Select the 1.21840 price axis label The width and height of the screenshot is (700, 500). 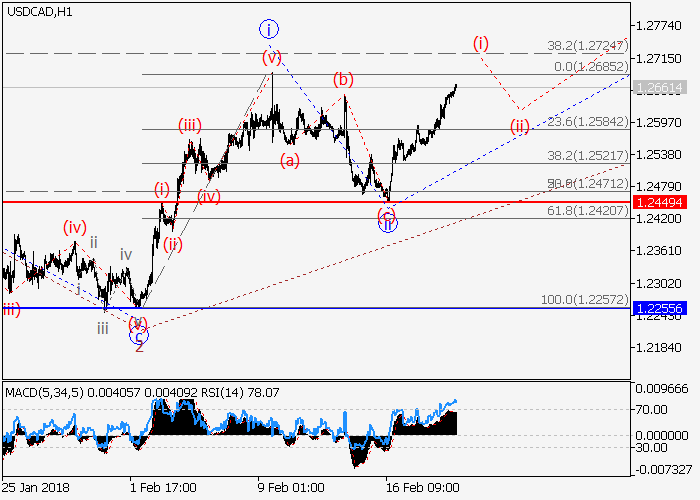coord(658,348)
